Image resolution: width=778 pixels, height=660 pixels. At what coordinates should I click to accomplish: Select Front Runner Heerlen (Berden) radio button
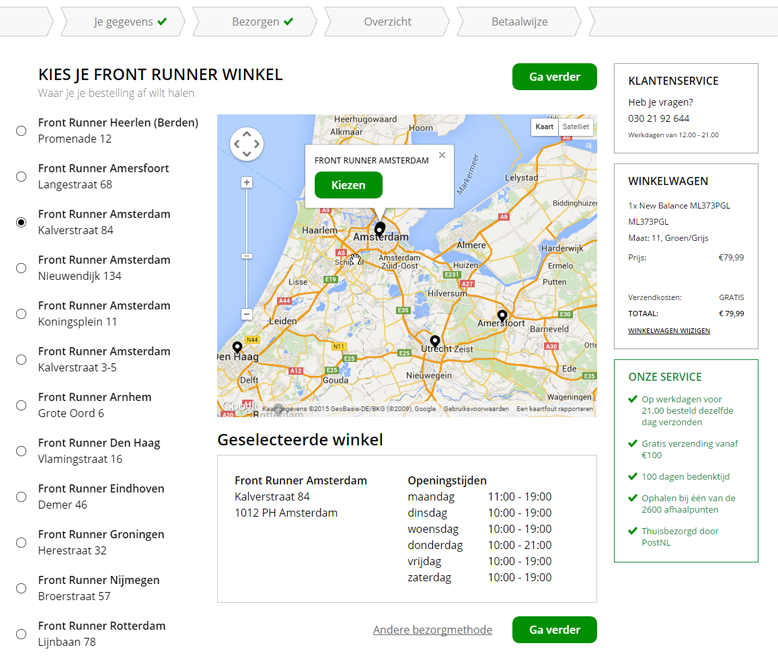click(x=21, y=131)
